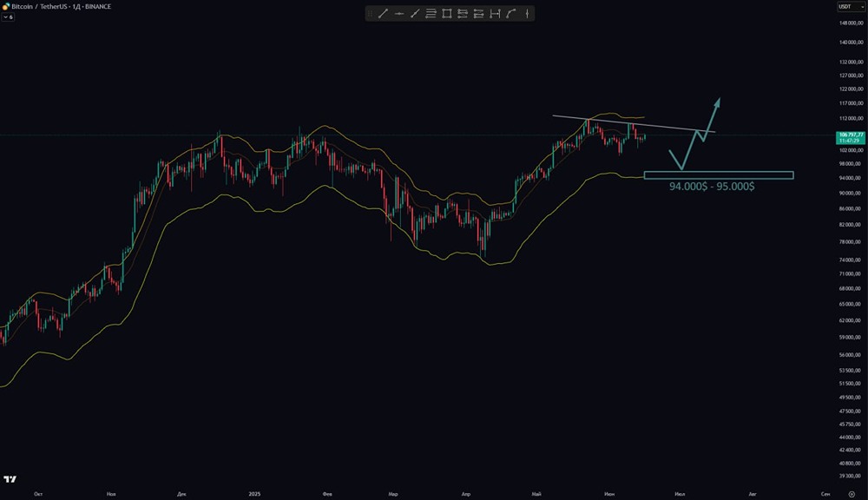Select the Rectangle shape drawing tool
This screenshot has width=868, height=500.
447,14
